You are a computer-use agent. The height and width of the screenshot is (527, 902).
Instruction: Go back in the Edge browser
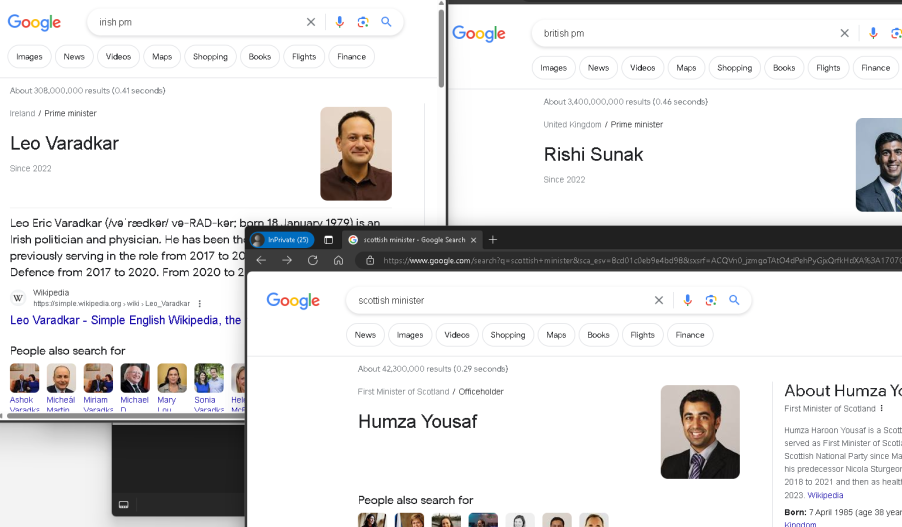pos(261,260)
